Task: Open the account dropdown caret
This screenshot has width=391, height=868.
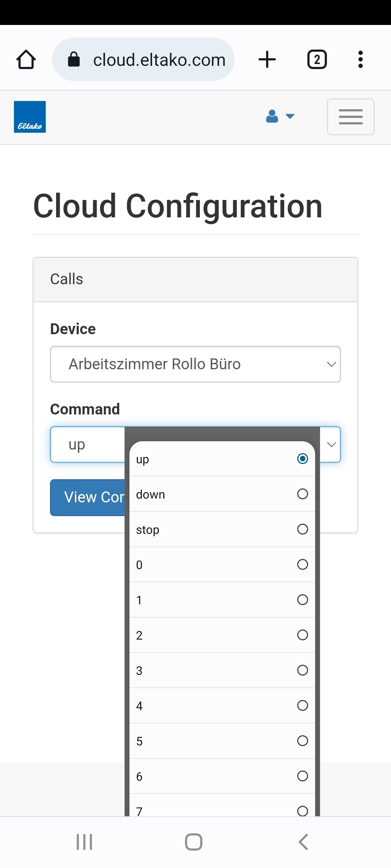Action: click(x=290, y=116)
